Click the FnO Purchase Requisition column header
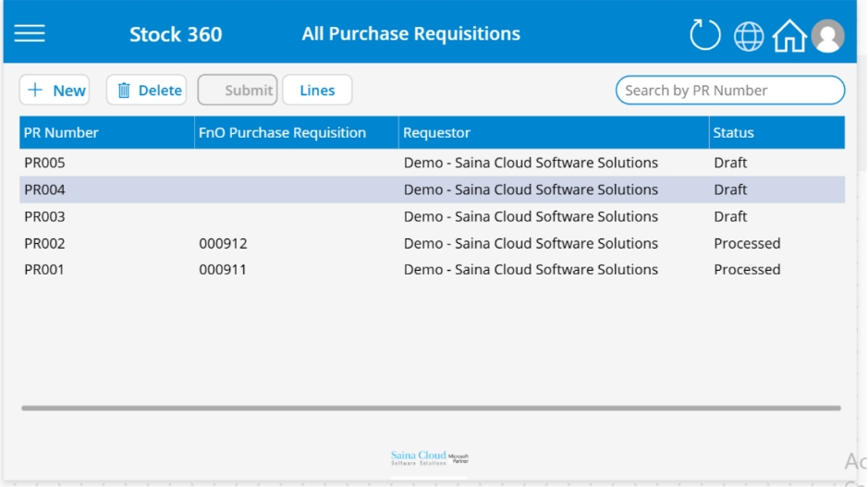Viewport: 868px width, 487px height. click(x=296, y=132)
